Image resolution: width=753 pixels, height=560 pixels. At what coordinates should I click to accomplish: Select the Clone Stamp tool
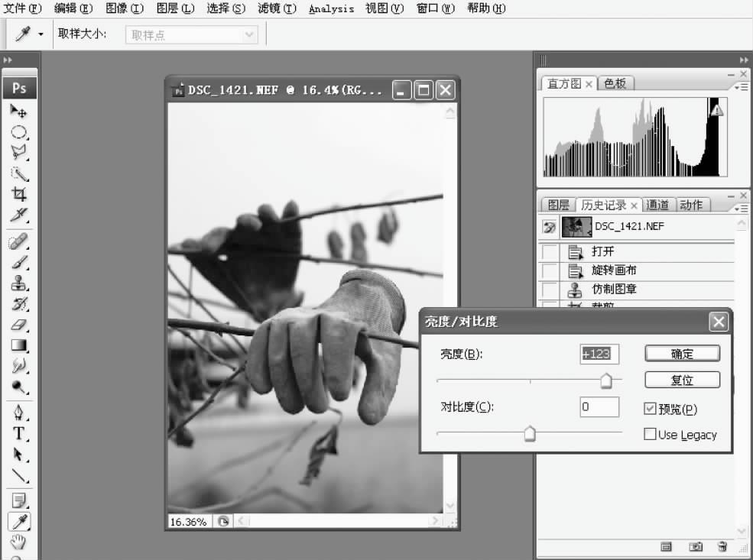[18, 283]
